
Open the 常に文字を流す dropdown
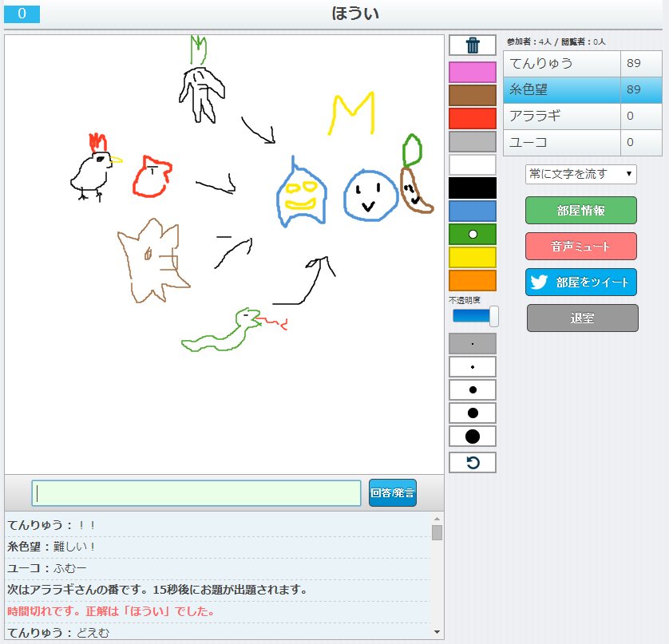tap(580, 174)
